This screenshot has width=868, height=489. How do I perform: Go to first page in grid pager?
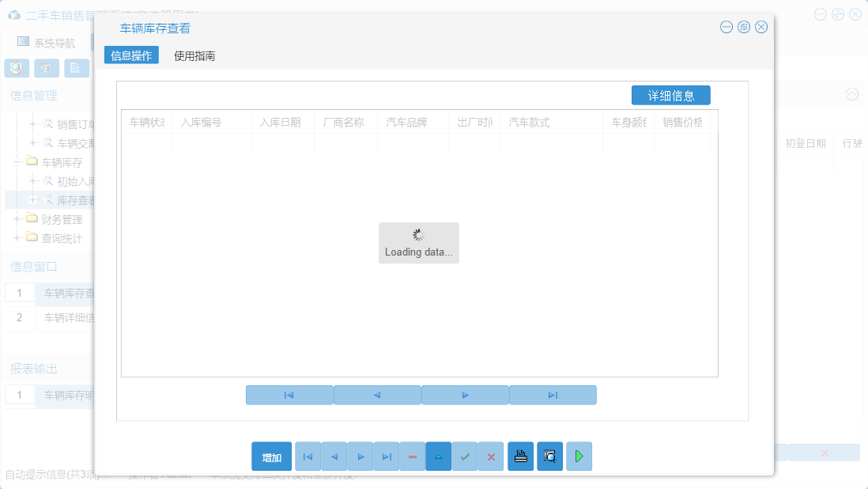coord(289,395)
